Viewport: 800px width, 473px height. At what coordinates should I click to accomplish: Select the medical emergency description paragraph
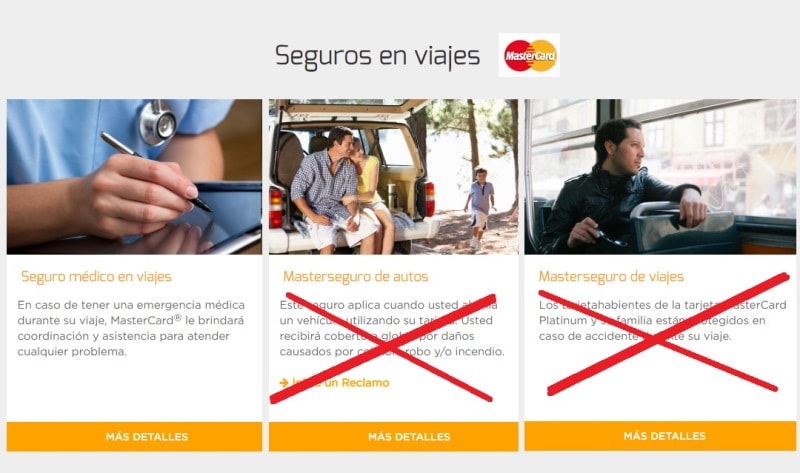(x=131, y=328)
